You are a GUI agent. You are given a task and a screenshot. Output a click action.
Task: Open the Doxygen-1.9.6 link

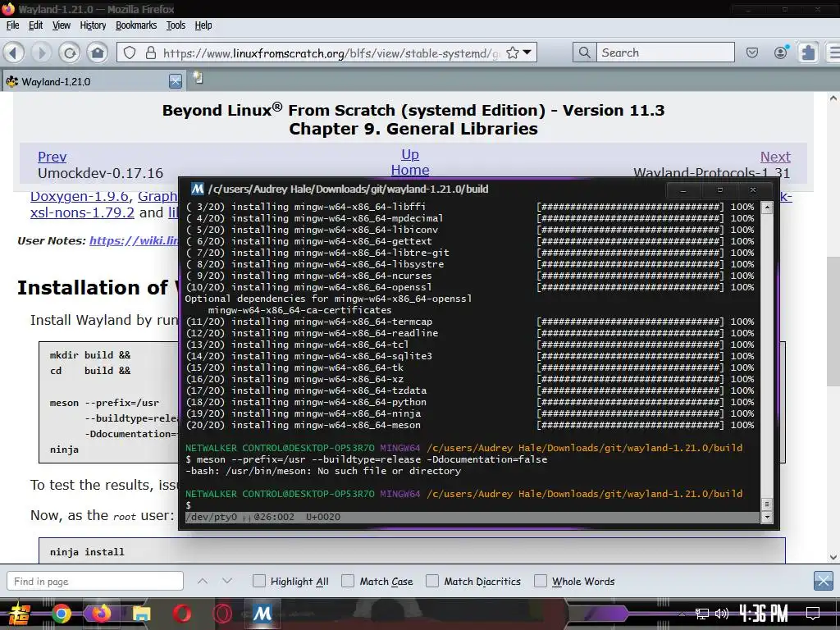(80, 197)
